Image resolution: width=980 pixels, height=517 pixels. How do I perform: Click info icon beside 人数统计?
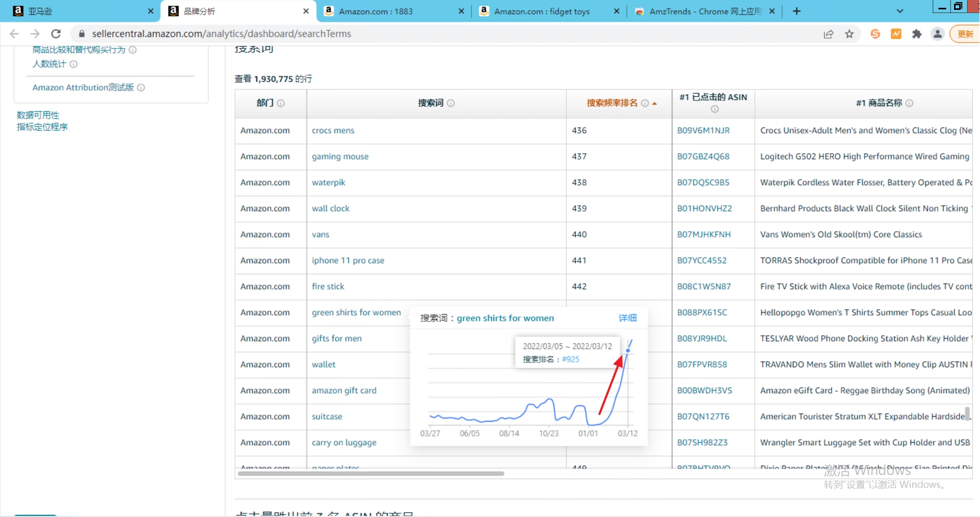73,64
